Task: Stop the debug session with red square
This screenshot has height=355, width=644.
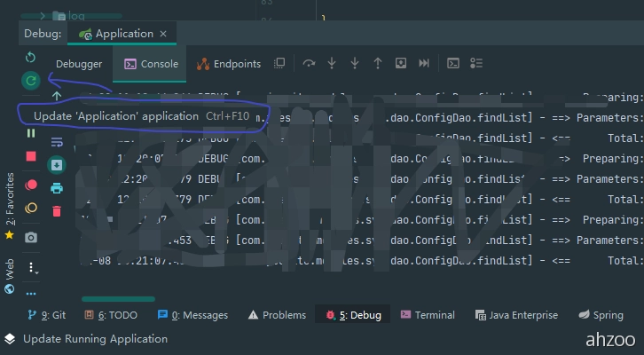Action: point(31,156)
